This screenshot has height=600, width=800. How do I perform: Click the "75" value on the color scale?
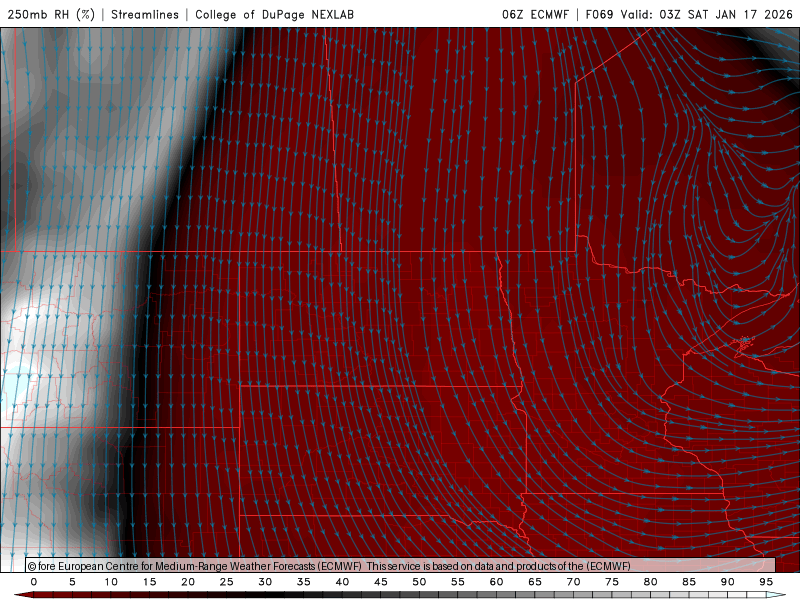tap(612, 582)
